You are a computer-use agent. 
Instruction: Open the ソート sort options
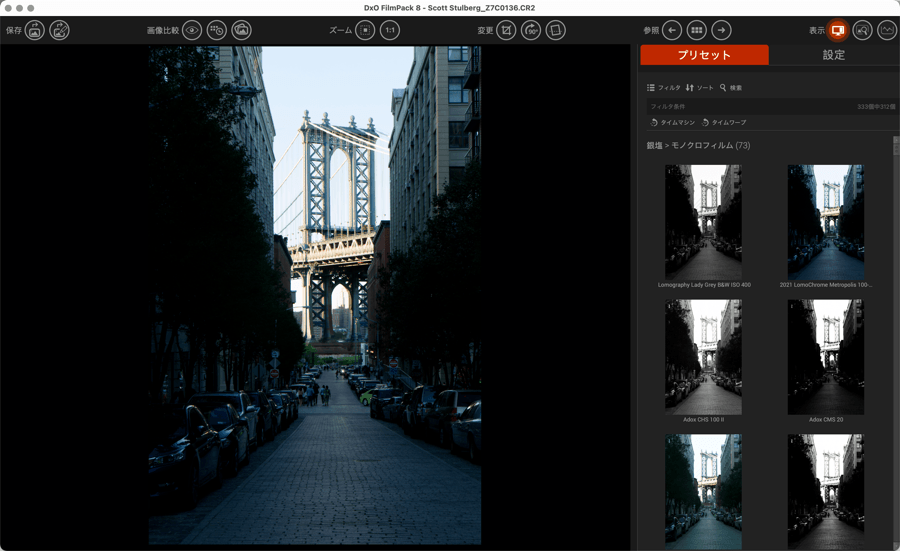click(700, 88)
